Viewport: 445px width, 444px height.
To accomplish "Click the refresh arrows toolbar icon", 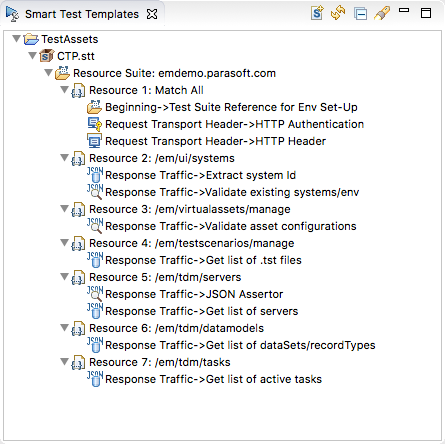I will tap(338, 13).
